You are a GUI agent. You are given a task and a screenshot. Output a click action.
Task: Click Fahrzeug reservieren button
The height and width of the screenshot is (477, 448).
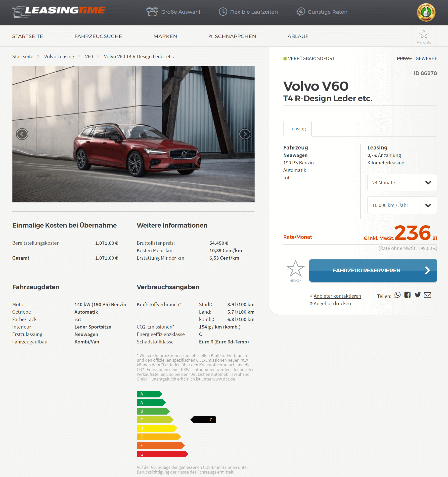(373, 270)
